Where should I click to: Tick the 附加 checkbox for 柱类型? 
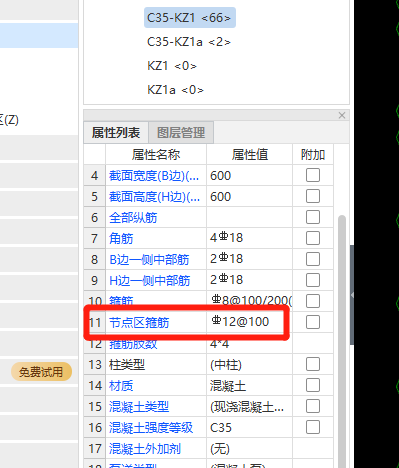click(313, 364)
